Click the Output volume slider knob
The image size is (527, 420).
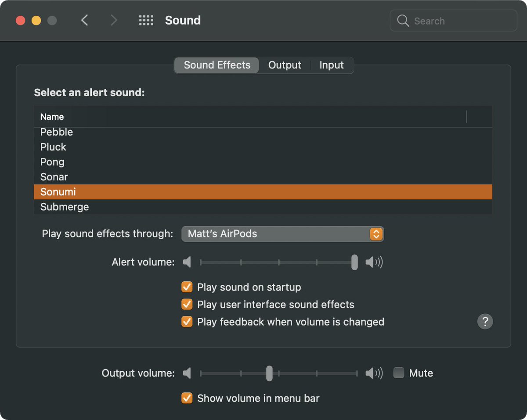[269, 373]
